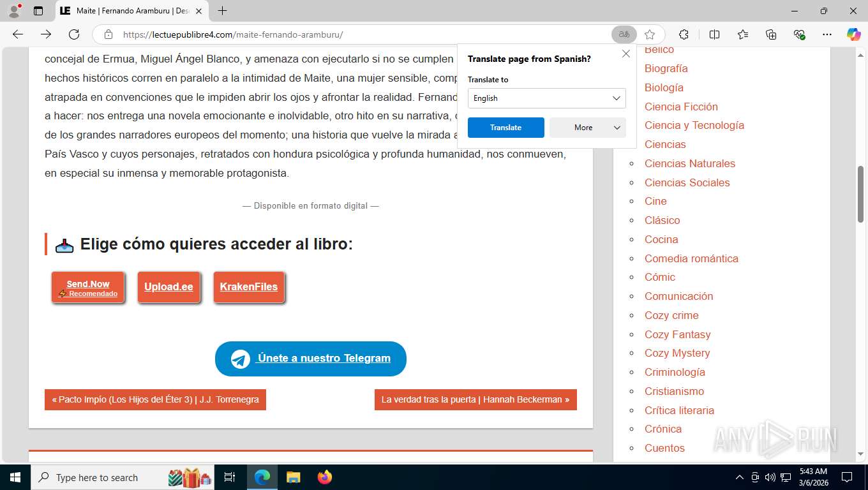Open the notification center icon
Viewport: 868px width, 490px height.
(847, 477)
